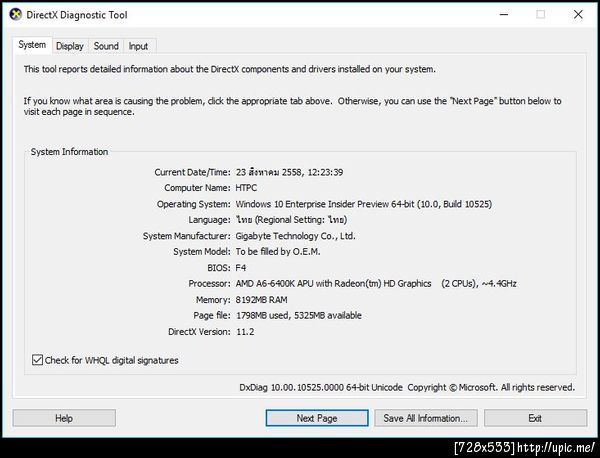Click the Windows 10 Enterprise Insider Preview text
The height and width of the screenshot is (458, 600).
[364, 204]
